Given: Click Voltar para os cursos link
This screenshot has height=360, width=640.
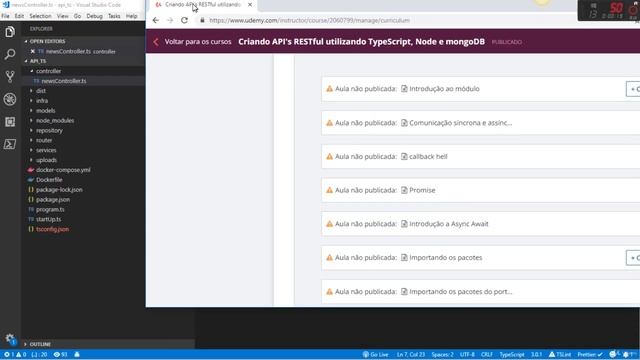Looking at the screenshot, I should [x=198, y=42].
